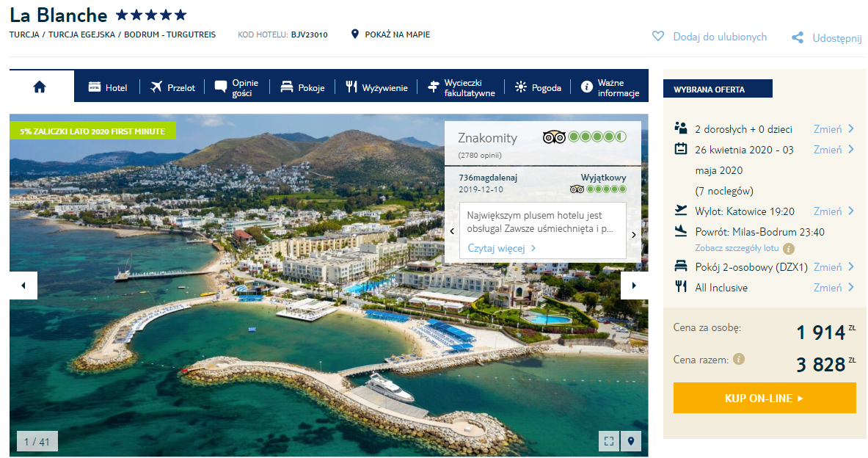This screenshot has height=458, width=868.
Task: Change number of travelers via Zmień
Action: (834, 129)
